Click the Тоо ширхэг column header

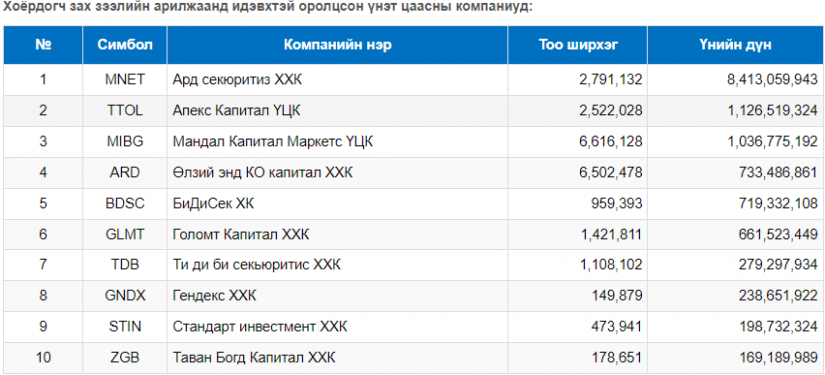point(578,45)
